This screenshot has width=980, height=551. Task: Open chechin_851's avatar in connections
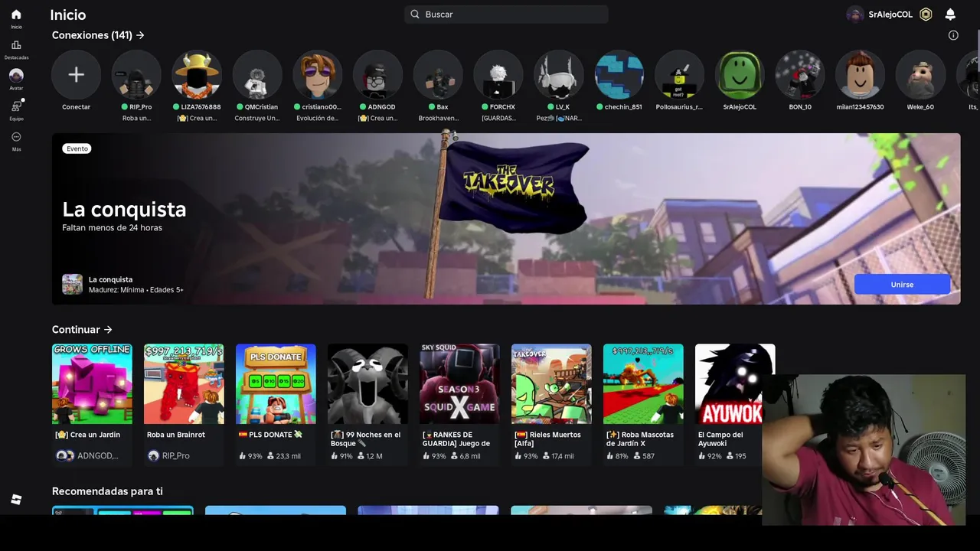619,74
